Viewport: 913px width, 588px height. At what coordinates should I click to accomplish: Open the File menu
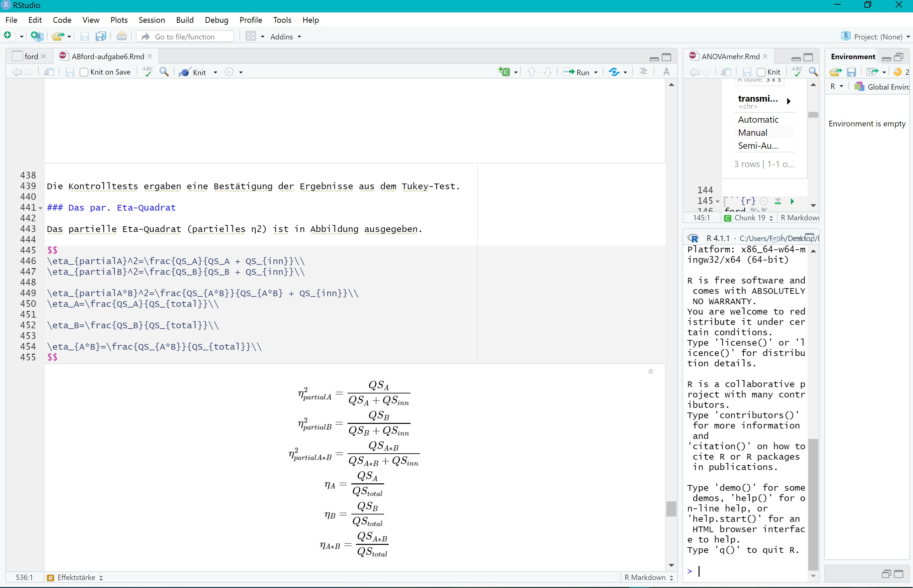(11, 20)
